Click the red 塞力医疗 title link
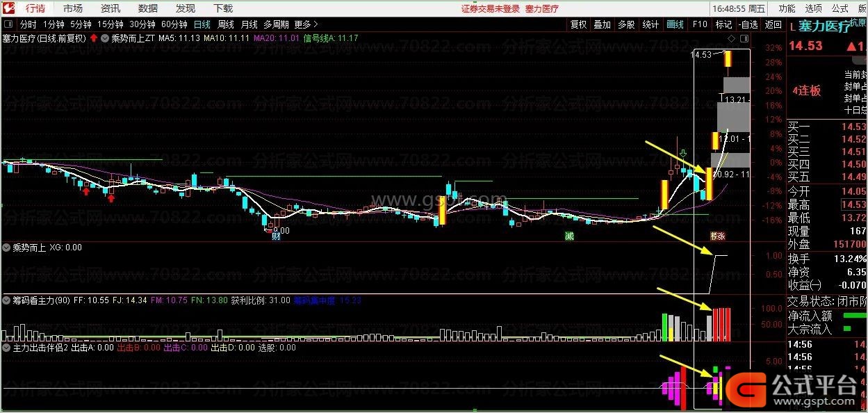Image resolution: width=868 pixels, height=413 pixels. [541, 9]
